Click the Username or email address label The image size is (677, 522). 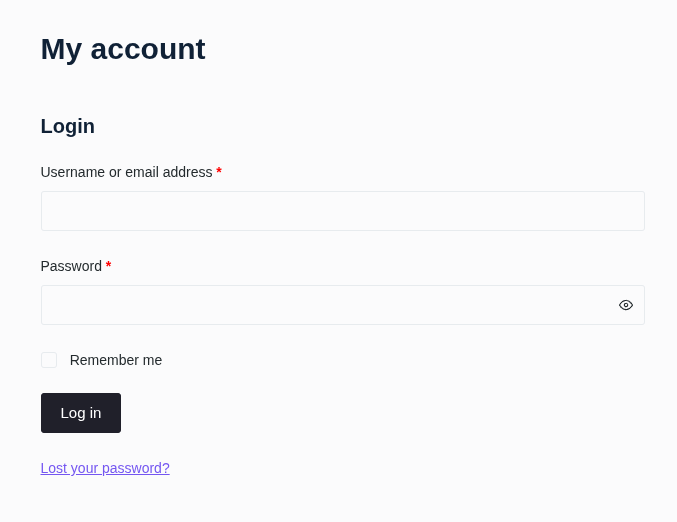(126, 172)
